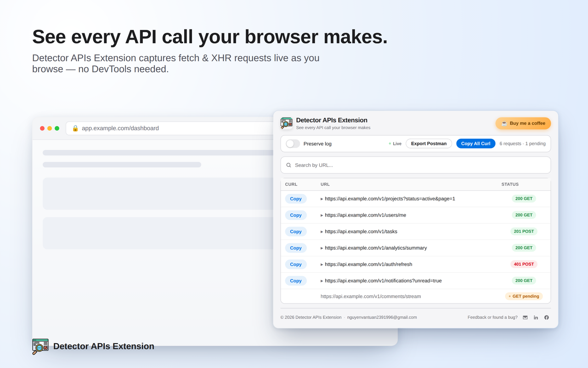Click Export Postman button
This screenshot has height=368, width=588.
pos(429,144)
